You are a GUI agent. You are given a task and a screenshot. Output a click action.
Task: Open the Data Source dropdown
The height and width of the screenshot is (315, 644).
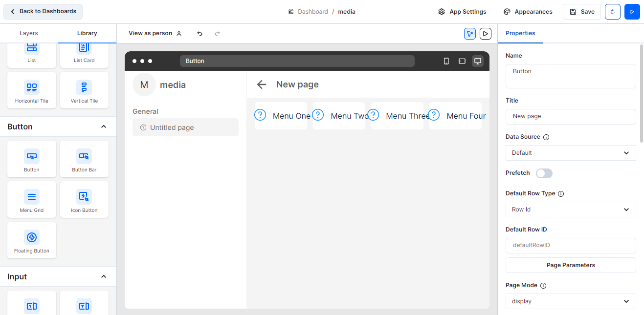point(570,153)
